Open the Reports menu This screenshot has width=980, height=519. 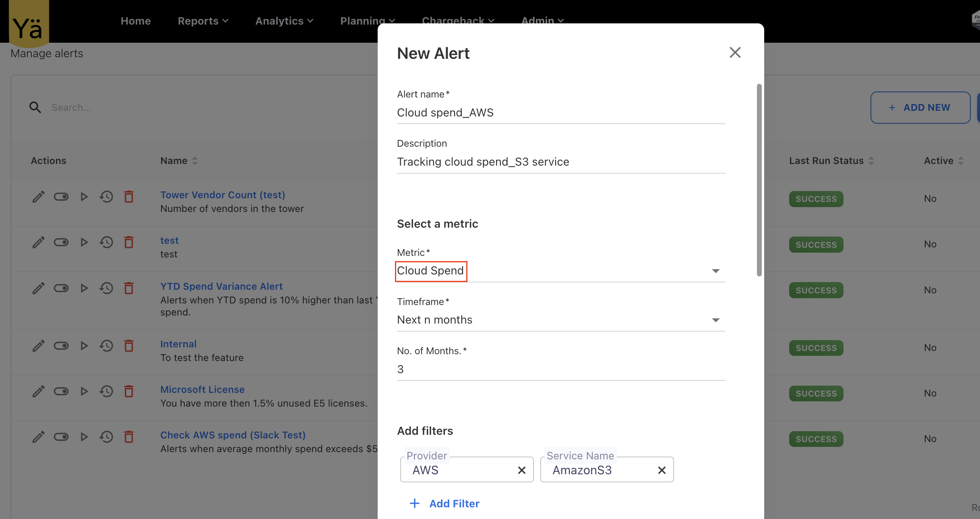[203, 21]
